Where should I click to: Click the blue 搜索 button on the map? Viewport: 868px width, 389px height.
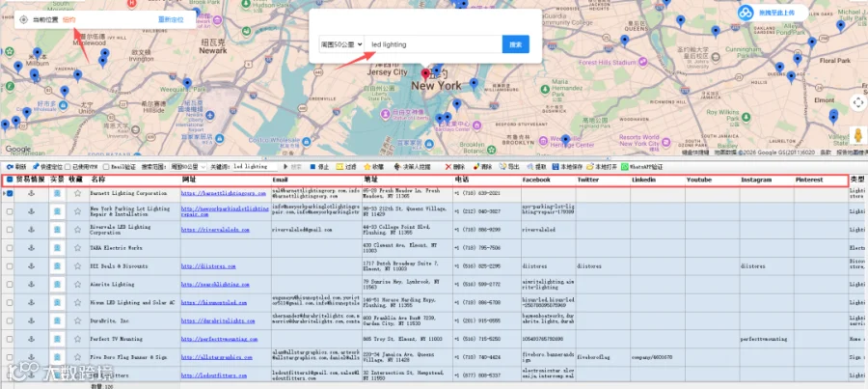[515, 44]
